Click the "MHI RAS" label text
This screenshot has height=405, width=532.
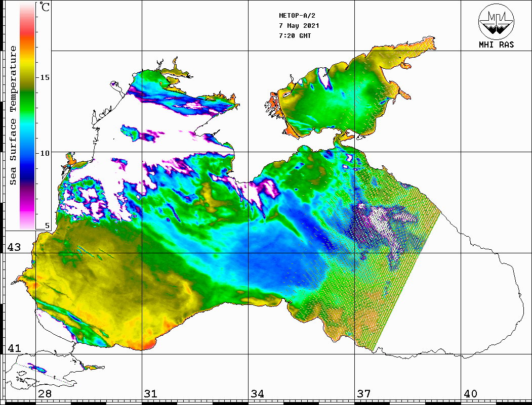[x=497, y=44]
